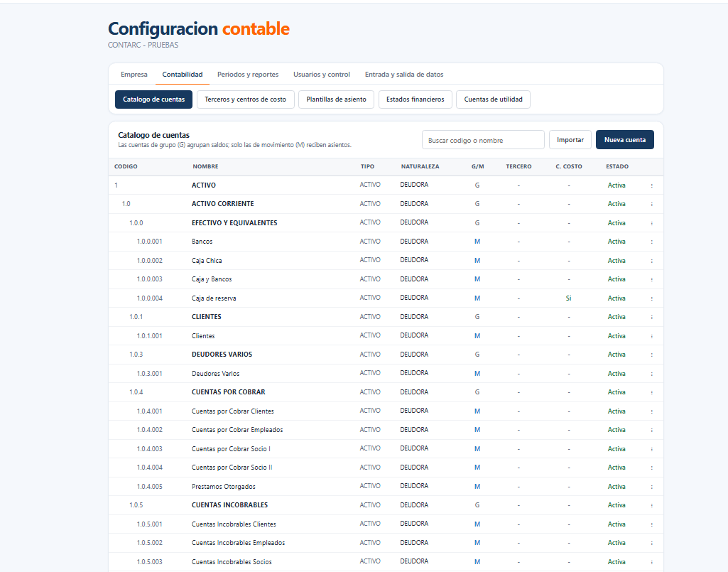The height and width of the screenshot is (572, 728).
Task: Open options menu for Prestamos Otorgados row
Action: point(651,487)
